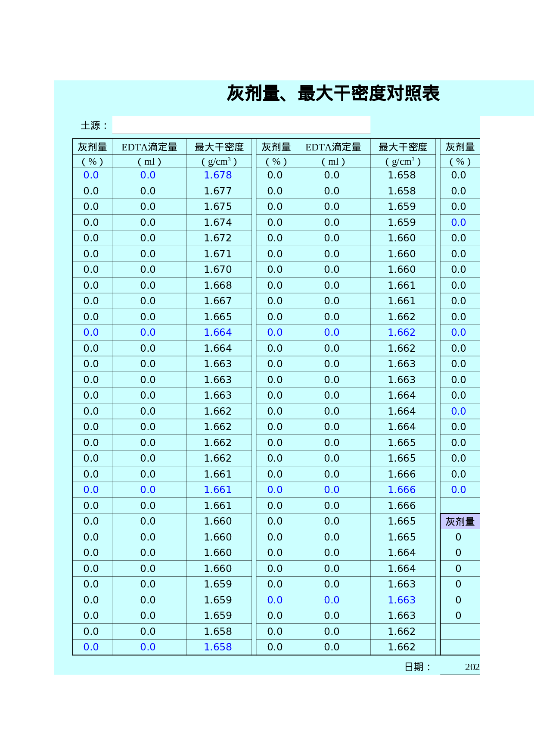
Task: Select the cell reading 1.670
Action: [219, 269]
